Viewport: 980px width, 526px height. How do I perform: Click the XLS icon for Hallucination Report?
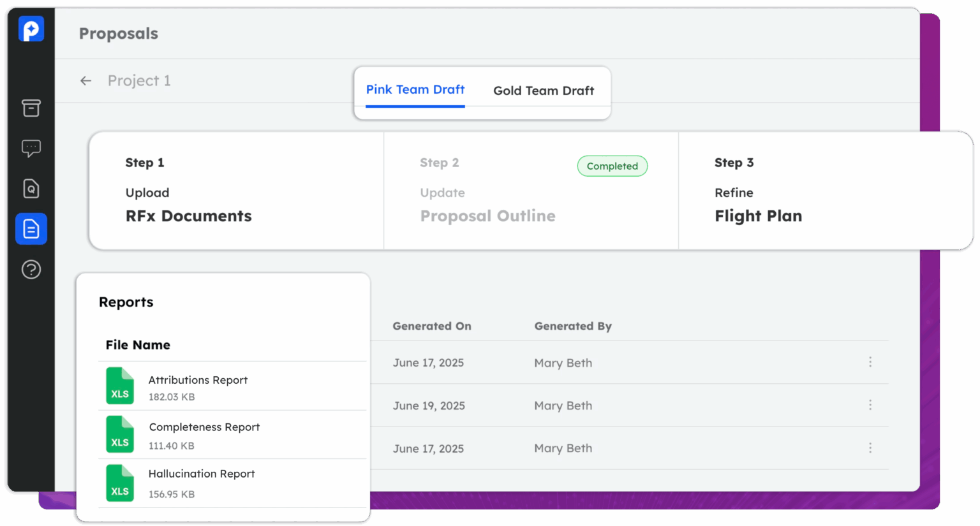[120, 483]
